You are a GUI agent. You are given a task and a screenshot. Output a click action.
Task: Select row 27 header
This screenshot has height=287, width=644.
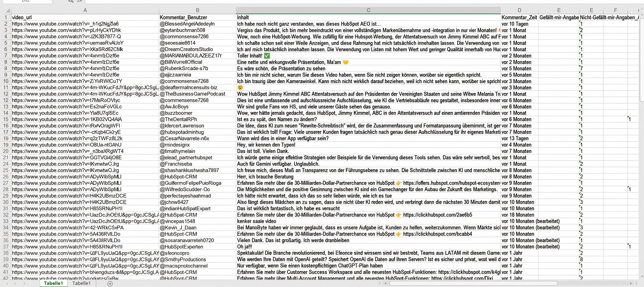(x=5, y=183)
